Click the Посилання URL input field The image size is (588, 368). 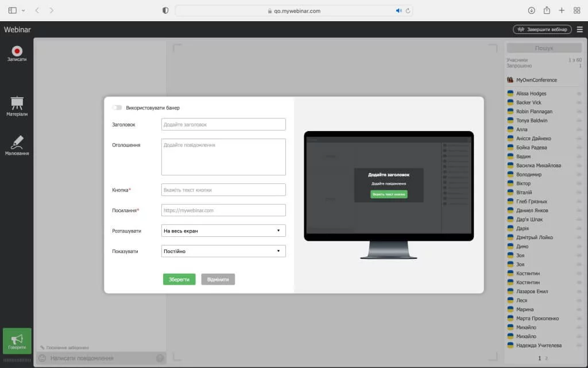pos(223,210)
